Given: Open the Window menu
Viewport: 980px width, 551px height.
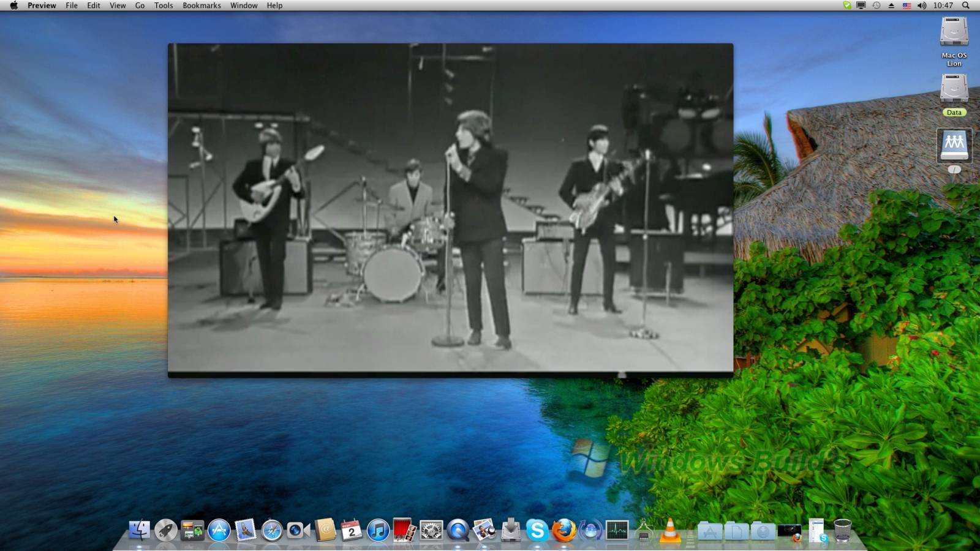Looking at the screenshot, I should click(x=244, y=6).
